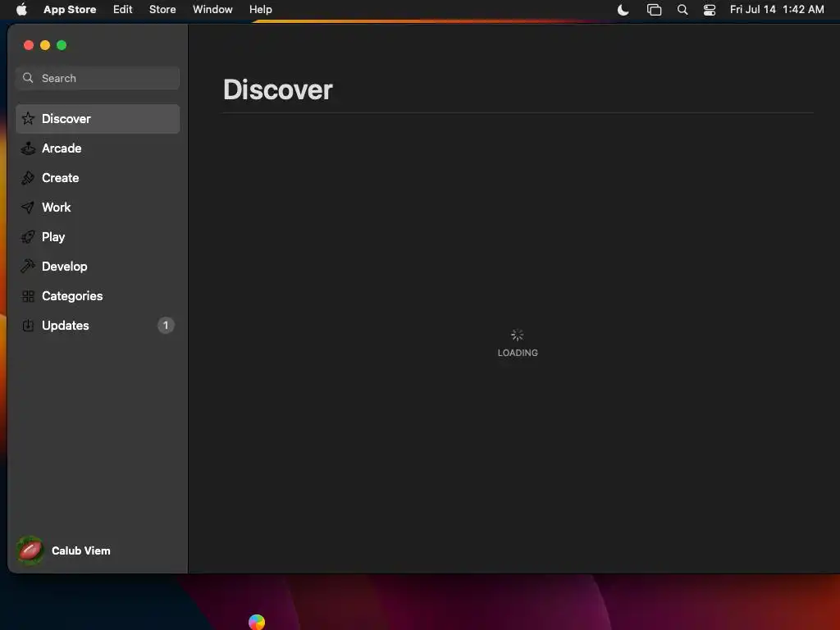
Task: Select Arcade in the sidebar
Action: 98,148
